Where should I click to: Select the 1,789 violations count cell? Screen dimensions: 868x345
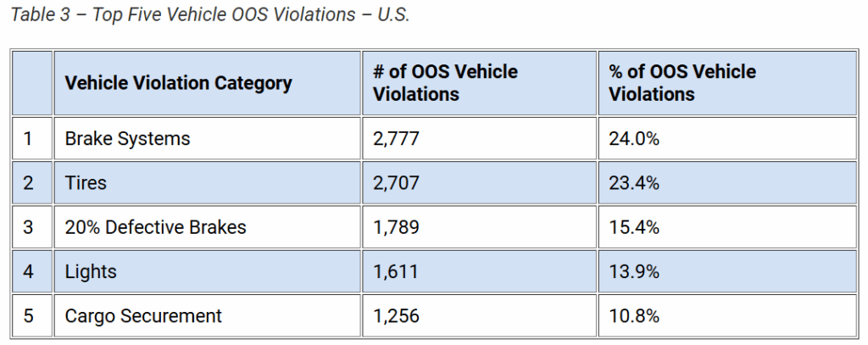(396, 227)
